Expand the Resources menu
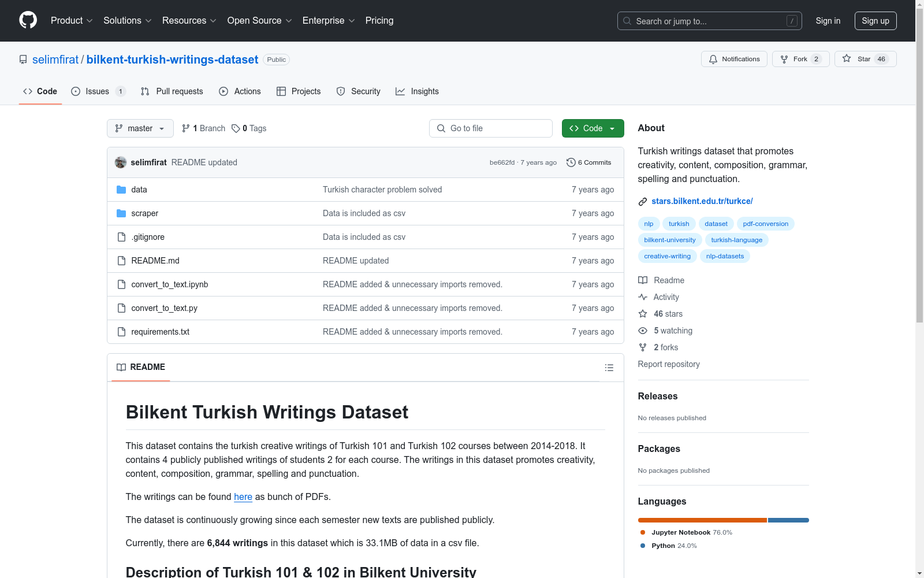This screenshot has width=924, height=578. coord(189,20)
